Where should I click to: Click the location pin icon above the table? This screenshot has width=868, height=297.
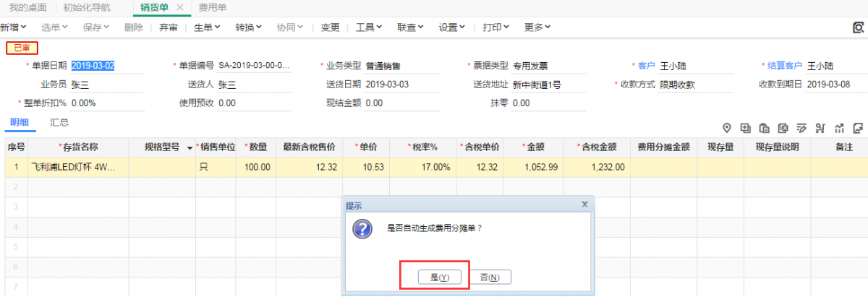click(x=727, y=129)
